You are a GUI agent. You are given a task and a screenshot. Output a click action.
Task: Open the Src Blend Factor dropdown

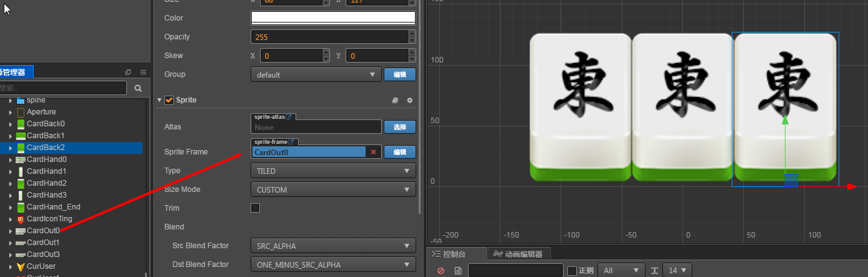pos(333,246)
